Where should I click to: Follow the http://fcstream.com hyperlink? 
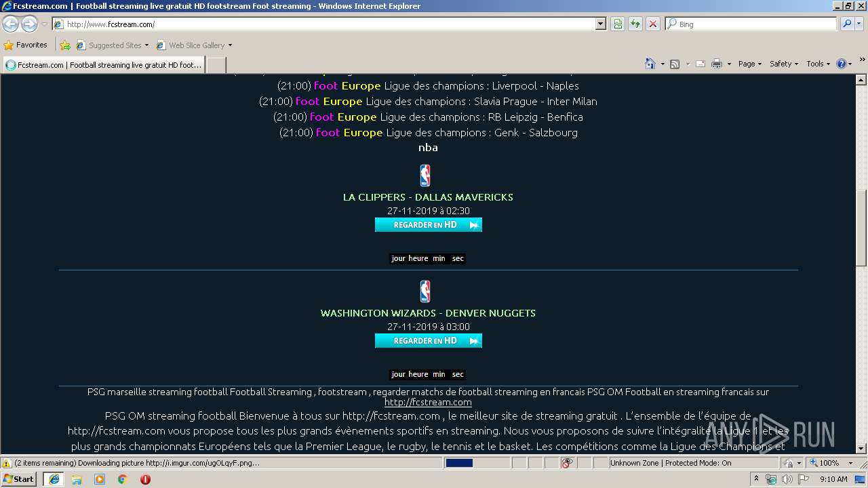(x=428, y=402)
